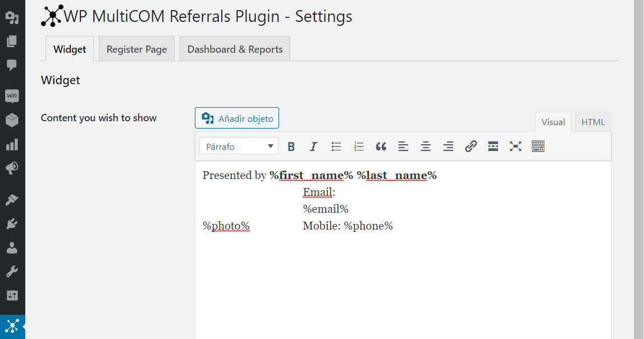Open the Comments menu in sidebar
The image size is (644, 339).
coord(12,65)
